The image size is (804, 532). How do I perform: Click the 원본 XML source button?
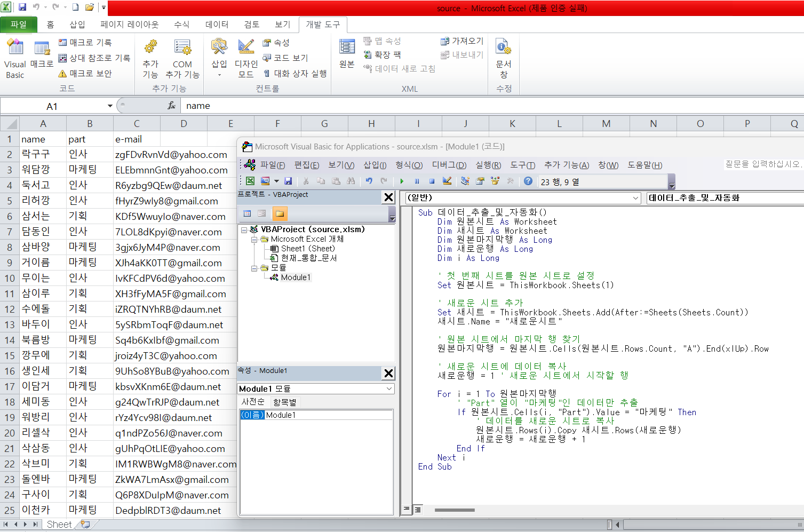[x=347, y=53]
